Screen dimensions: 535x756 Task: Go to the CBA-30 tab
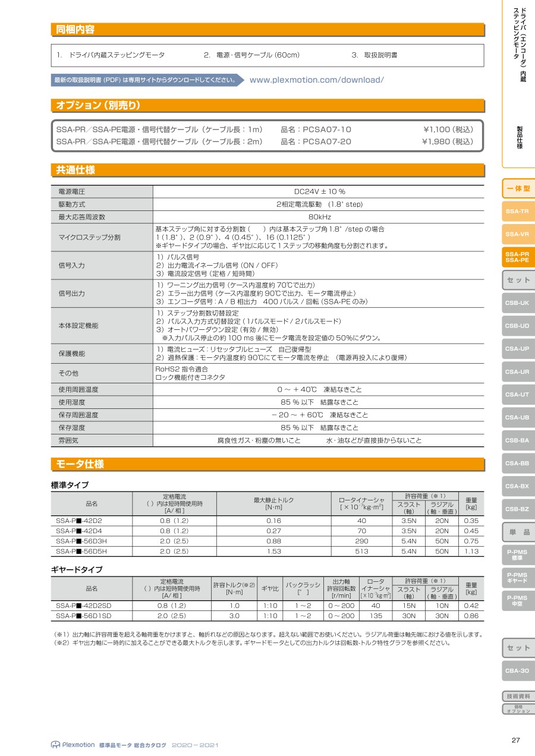[x=517, y=670]
